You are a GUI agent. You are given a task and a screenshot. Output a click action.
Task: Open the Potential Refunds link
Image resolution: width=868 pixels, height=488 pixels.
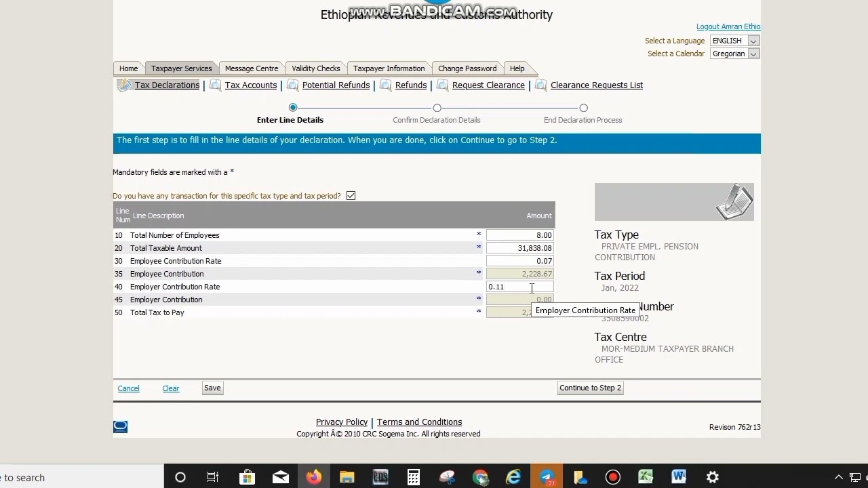coord(336,85)
